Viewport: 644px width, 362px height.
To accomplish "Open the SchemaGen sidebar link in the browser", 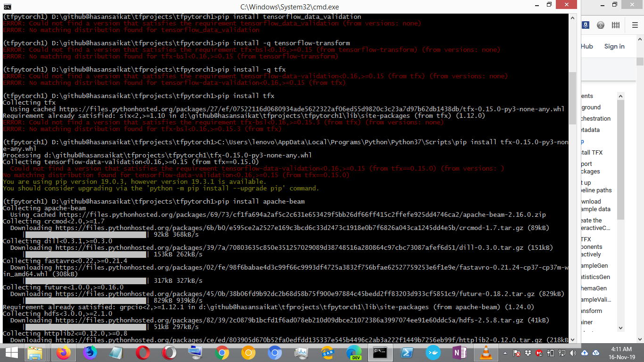I will 594,288.
